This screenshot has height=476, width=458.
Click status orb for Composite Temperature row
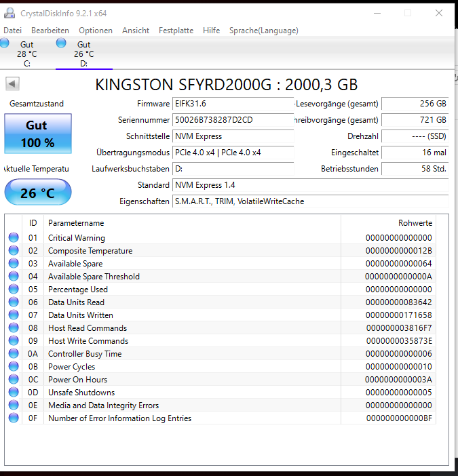click(x=14, y=250)
